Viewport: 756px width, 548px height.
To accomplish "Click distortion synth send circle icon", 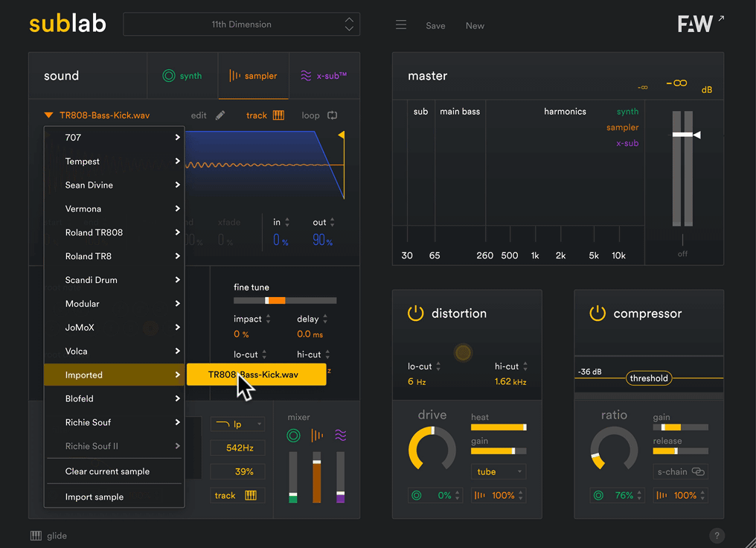I will click(x=417, y=495).
